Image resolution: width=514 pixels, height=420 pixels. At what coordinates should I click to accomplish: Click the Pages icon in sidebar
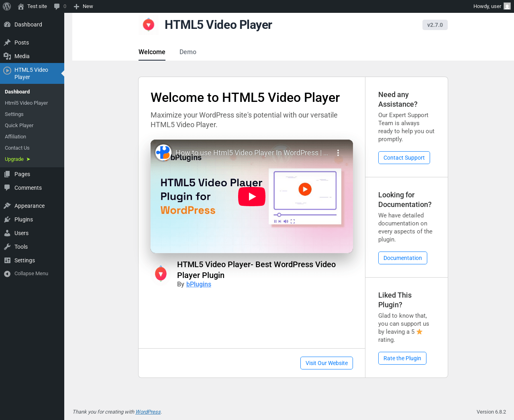tap(7, 174)
